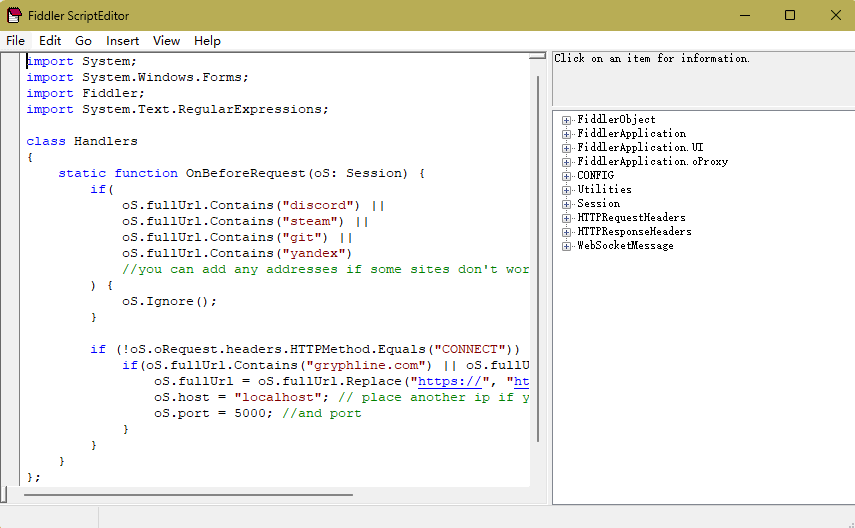
Task: Open the File menu
Action: pos(15,41)
